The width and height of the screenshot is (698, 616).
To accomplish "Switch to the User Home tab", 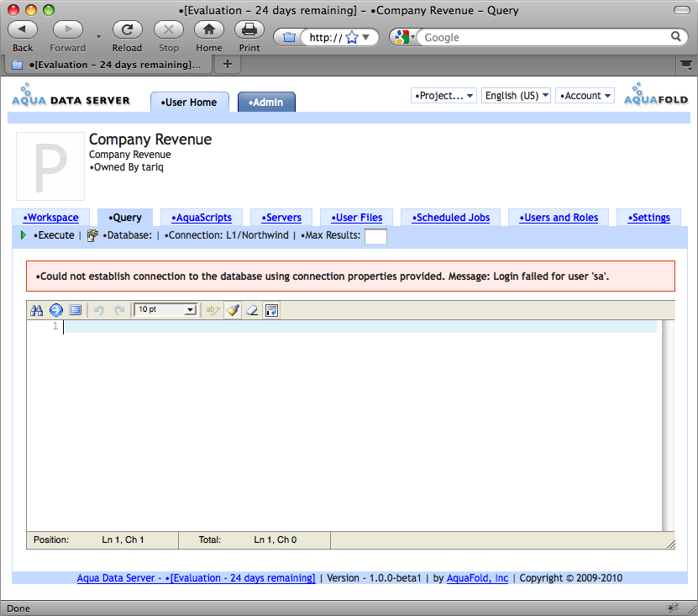I will (190, 102).
